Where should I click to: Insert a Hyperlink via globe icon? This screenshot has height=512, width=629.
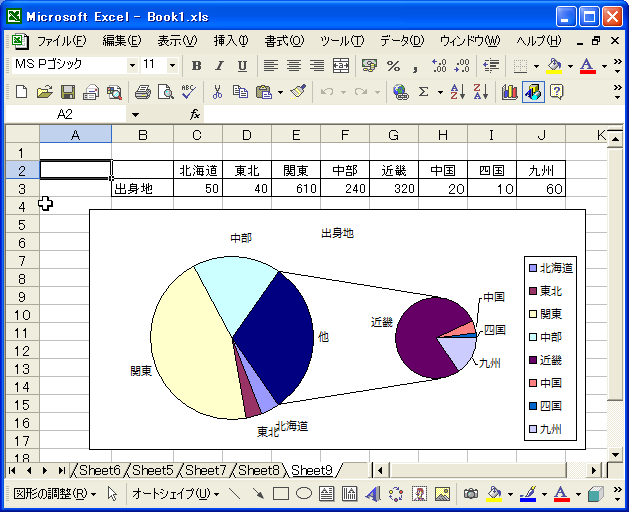pos(401,92)
